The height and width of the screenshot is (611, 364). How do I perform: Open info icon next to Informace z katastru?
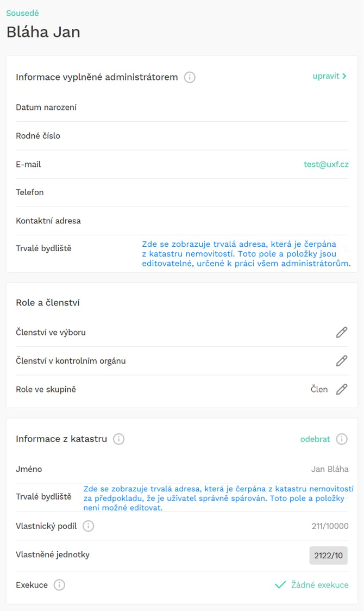coord(119,439)
